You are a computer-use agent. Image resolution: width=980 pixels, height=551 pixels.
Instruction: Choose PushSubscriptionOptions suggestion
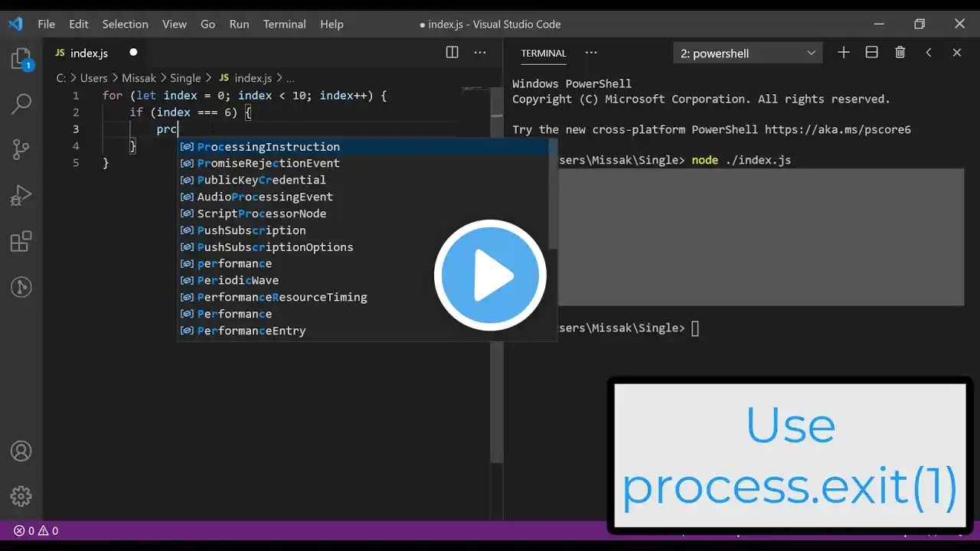[363, 247]
